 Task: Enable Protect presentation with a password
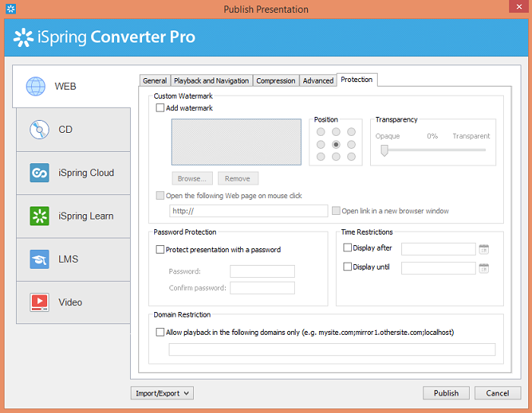(160, 249)
